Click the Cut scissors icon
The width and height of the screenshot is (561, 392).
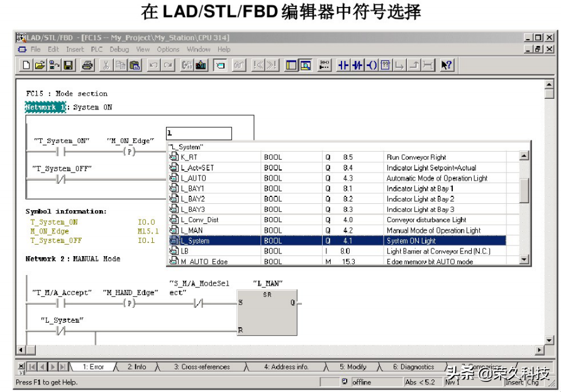click(106, 65)
